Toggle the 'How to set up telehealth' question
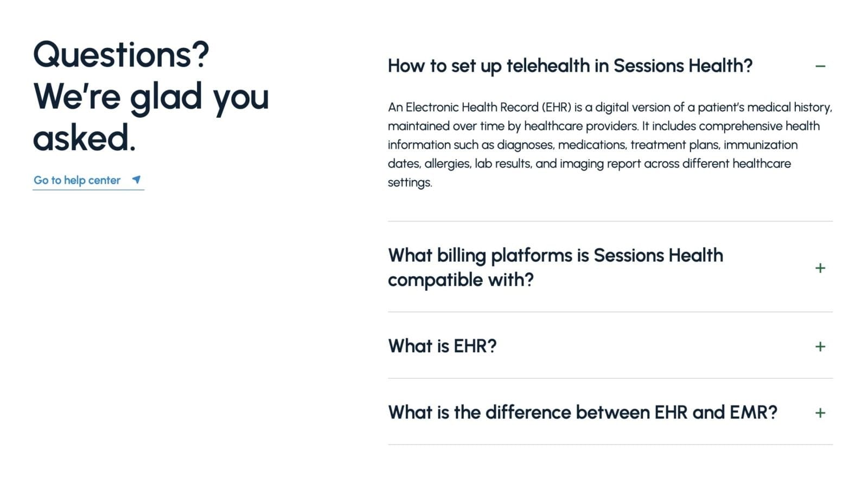 click(x=570, y=66)
